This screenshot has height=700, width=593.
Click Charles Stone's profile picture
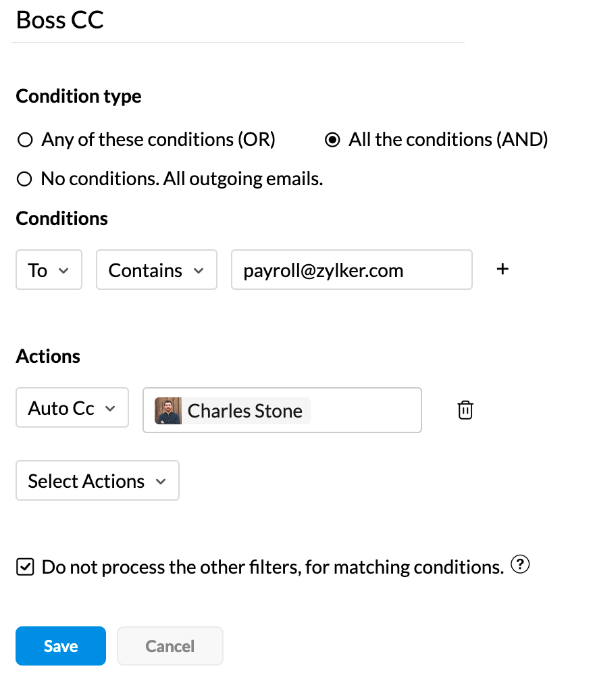(x=168, y=410)
